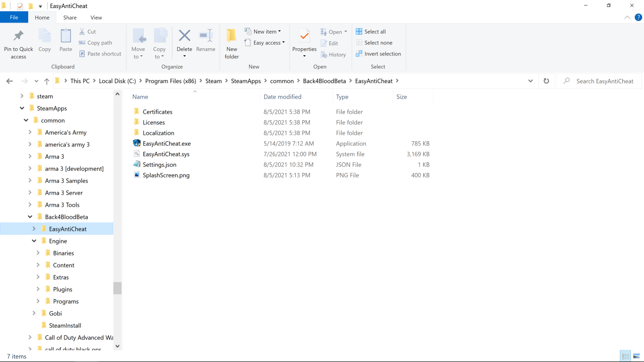Image resolution: width=644 pixels, height=362 pixels.
Task: Open the Easy access dropdown
Action: click(265, 43)
